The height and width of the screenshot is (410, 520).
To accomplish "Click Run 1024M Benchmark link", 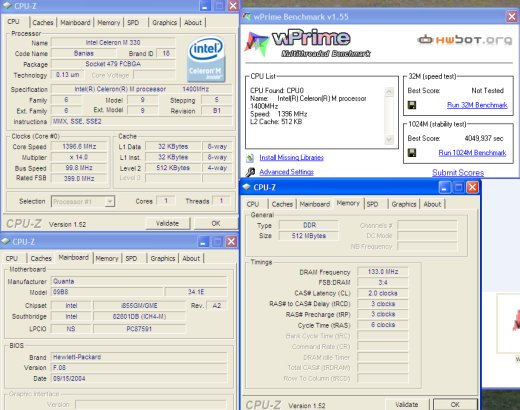I will pos(472,153).
